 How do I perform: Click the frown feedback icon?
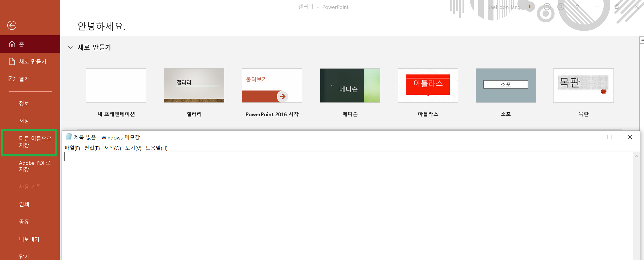[x=561, y=7]
